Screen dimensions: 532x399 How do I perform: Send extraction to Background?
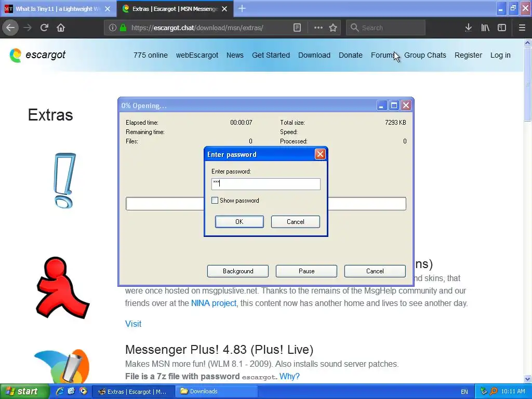pyautogui.click(x=238, y=271)
